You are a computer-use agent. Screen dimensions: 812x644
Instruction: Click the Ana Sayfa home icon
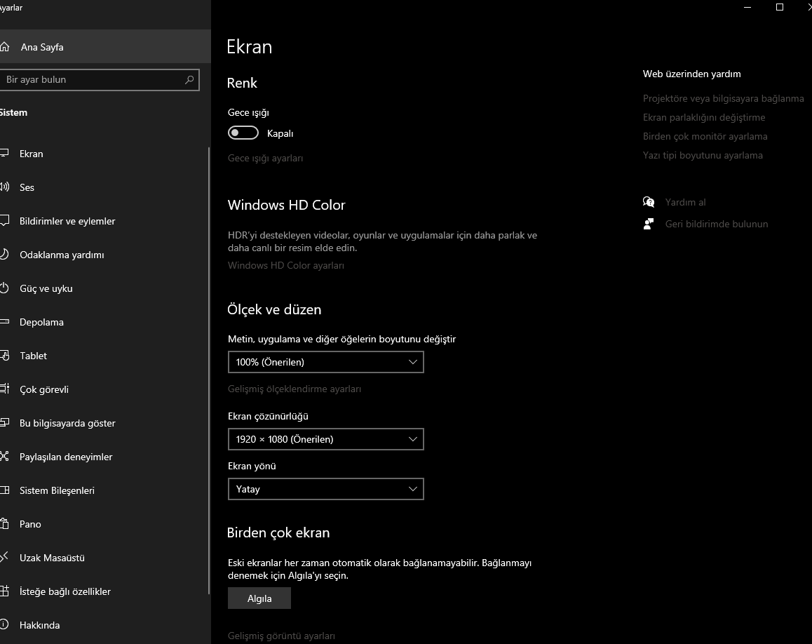(x=5, y=47)
